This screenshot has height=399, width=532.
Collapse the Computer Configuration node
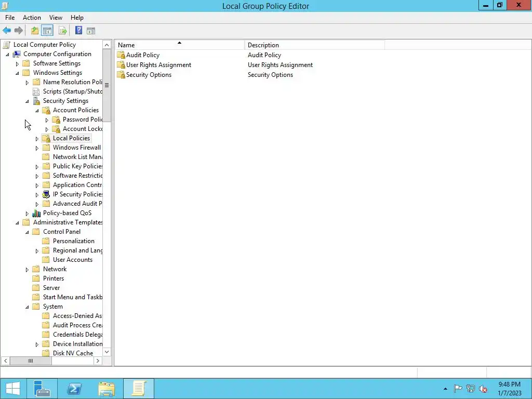click(x=7, y=54)
